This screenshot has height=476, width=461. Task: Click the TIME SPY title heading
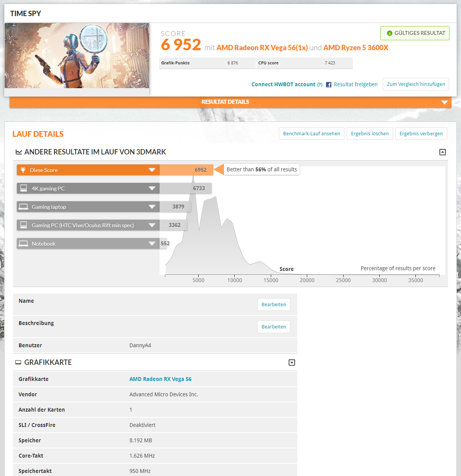point(26,13)
